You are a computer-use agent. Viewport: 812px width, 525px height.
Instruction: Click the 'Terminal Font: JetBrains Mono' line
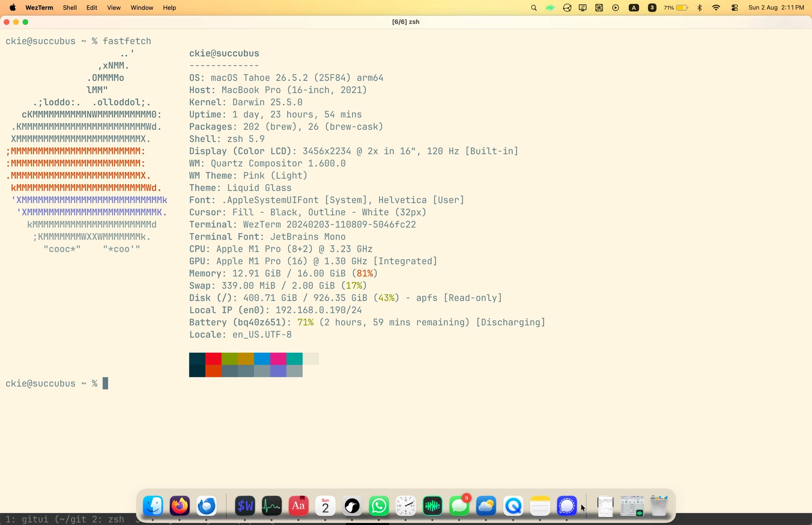267,237
